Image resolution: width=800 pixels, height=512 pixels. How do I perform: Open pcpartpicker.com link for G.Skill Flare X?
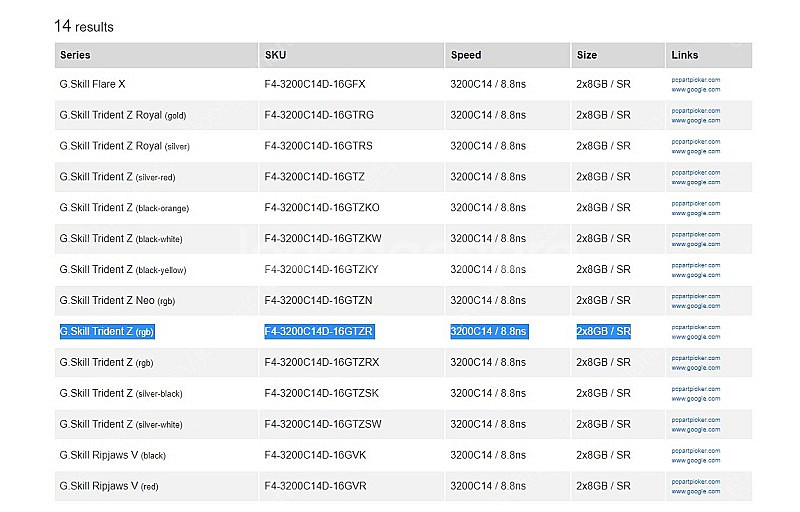point(695,80)
